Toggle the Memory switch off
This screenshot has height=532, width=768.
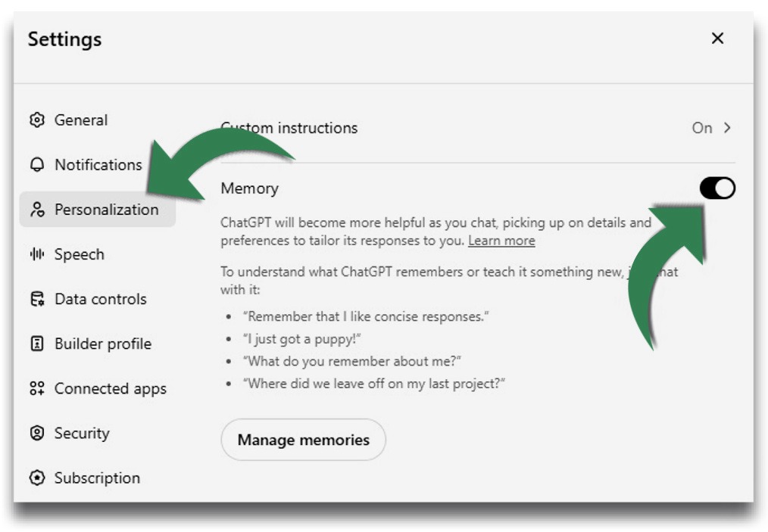pos(716,188)
